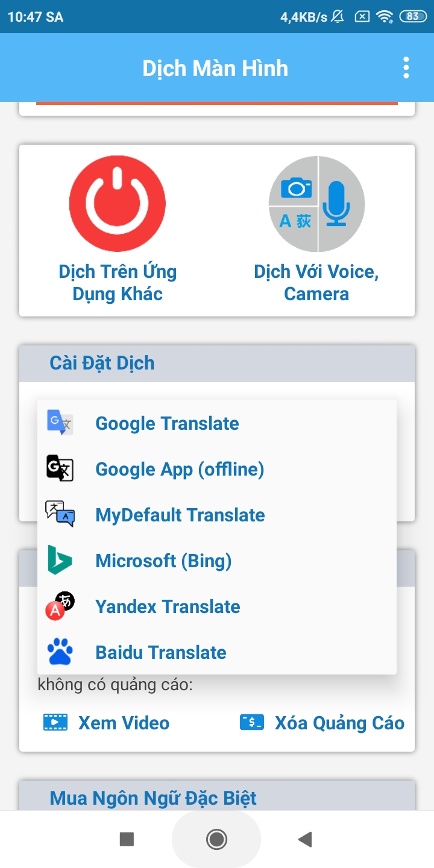434x868 pixels.
Task: Tap the Google Translate logo icon
Action: click(x=60, y=423)
